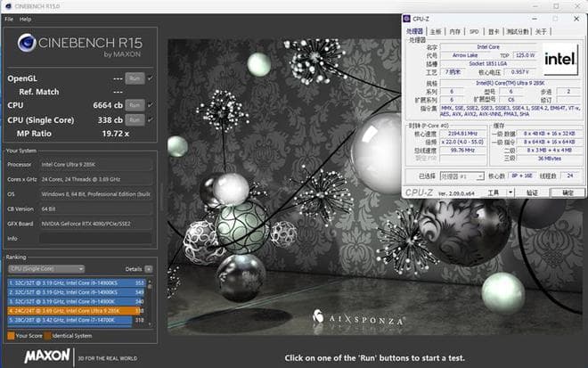Click the 确定 OK button in CPU-Z
Viewport: 588px width, 368px height.
click(568, 192)
